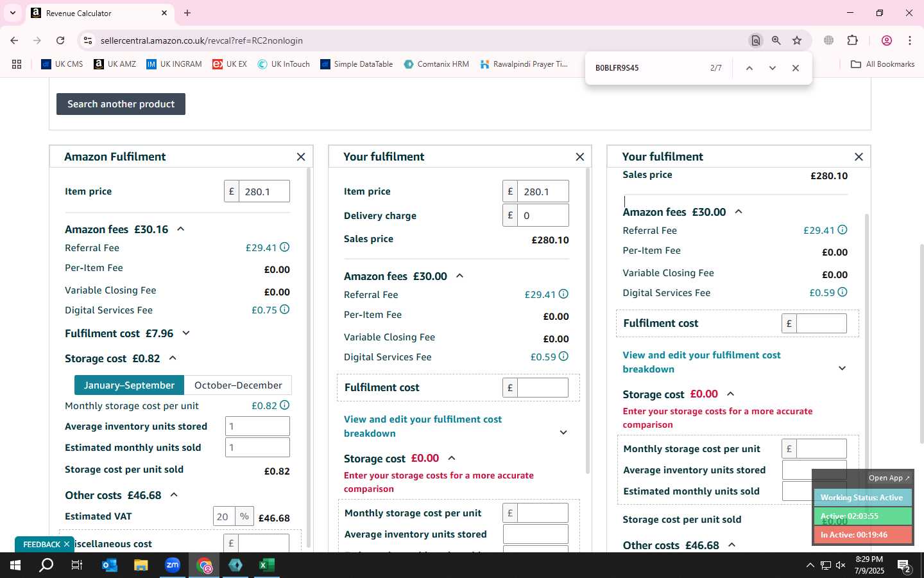Open the UK CMS bookmark
This screenshot has height=578, width=924.
pos(62,64)
